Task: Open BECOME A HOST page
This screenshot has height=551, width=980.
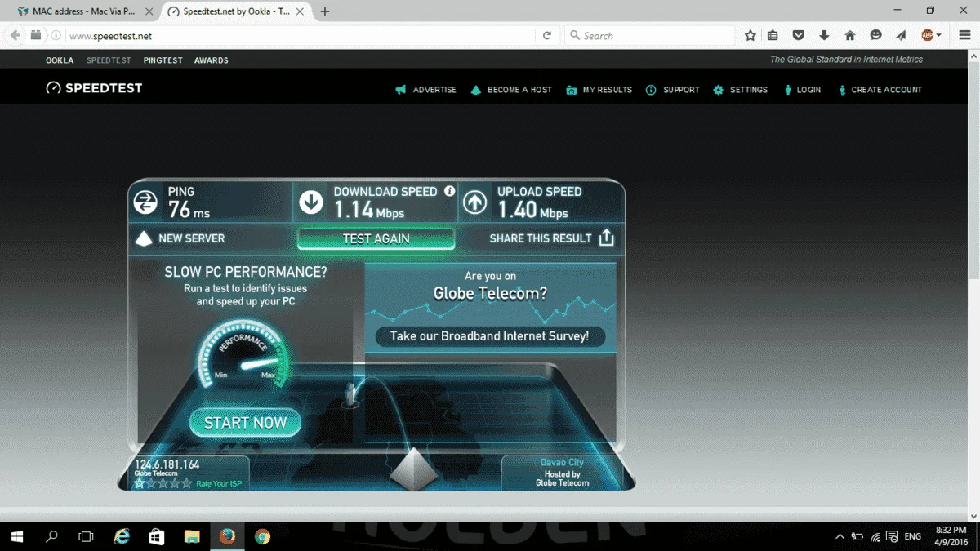Action: pos(511,90)
